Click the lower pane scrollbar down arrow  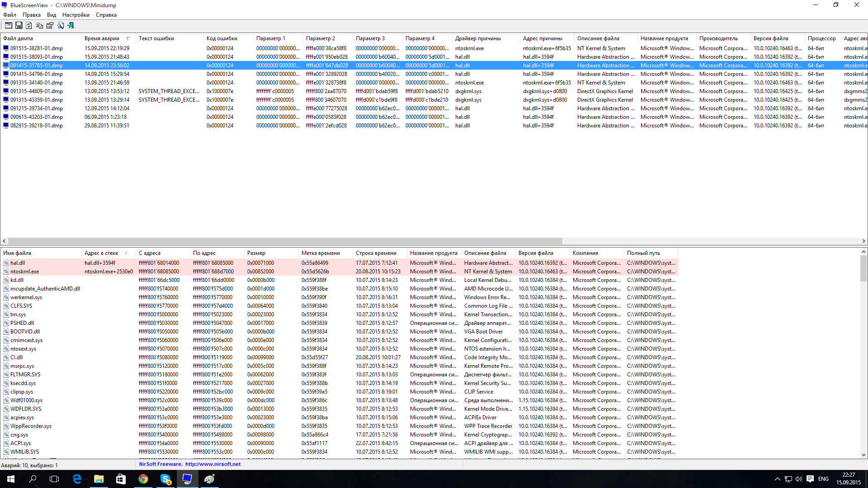tap(863, 455)
